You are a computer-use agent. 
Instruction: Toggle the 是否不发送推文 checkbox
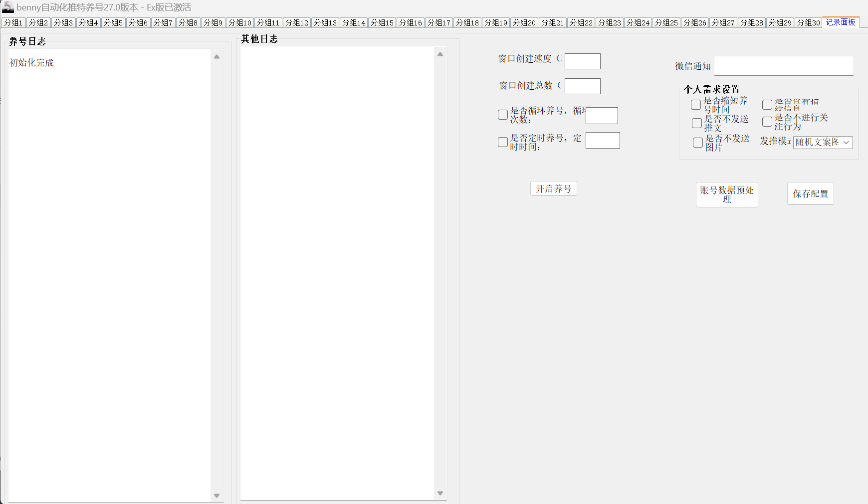point(697,123)
